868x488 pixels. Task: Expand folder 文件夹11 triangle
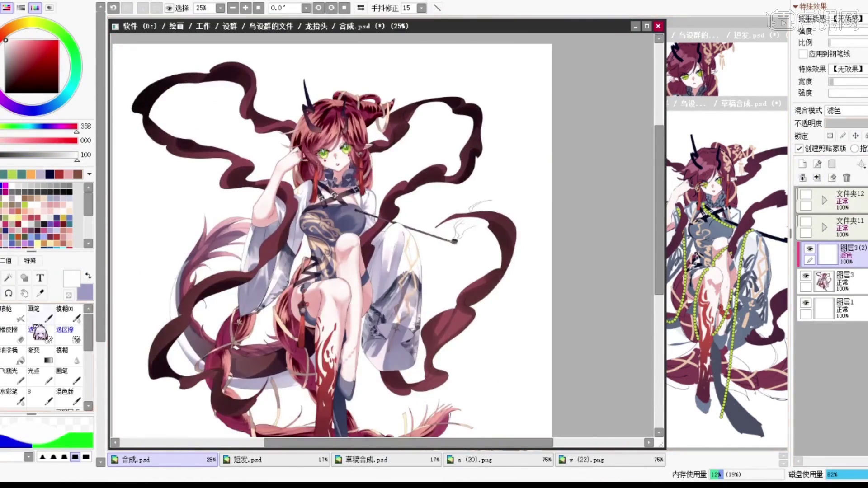click(825, 227)
